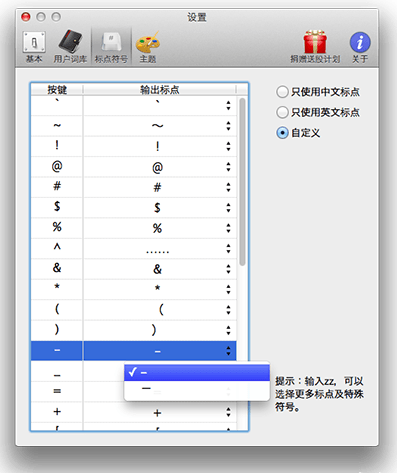Select 只使用英文标点 radio button

pos(282,112)
